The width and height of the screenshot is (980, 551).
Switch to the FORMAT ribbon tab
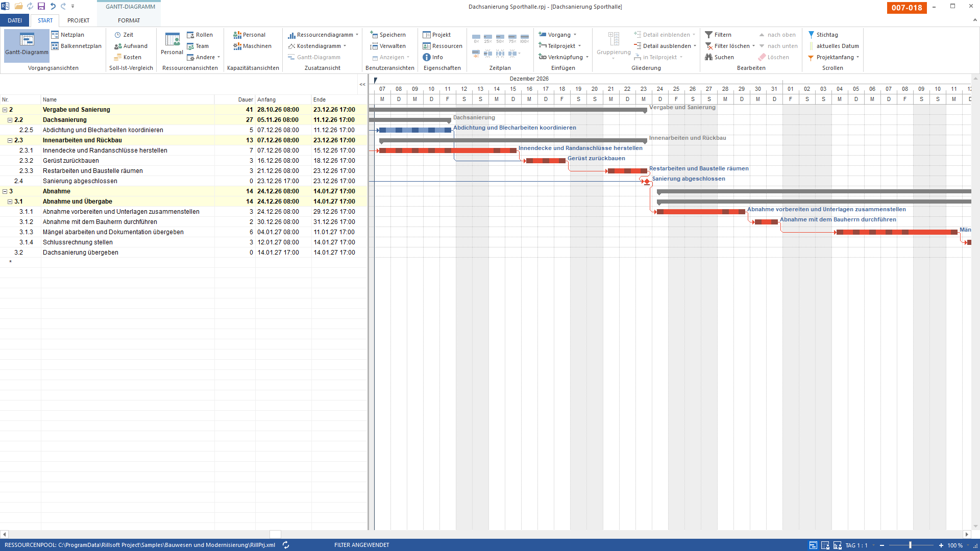129,20
